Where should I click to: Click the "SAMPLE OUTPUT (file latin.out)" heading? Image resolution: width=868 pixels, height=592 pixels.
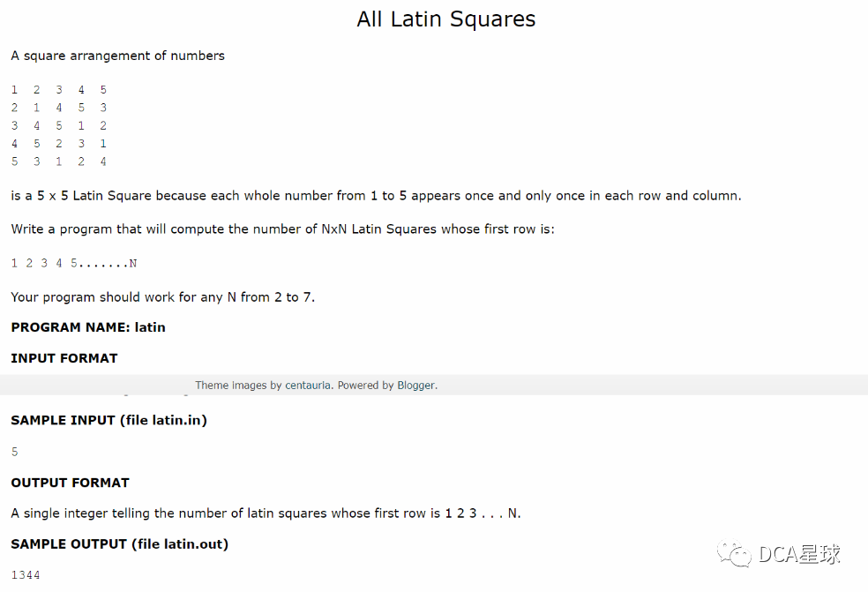click(x=119, y=543)
